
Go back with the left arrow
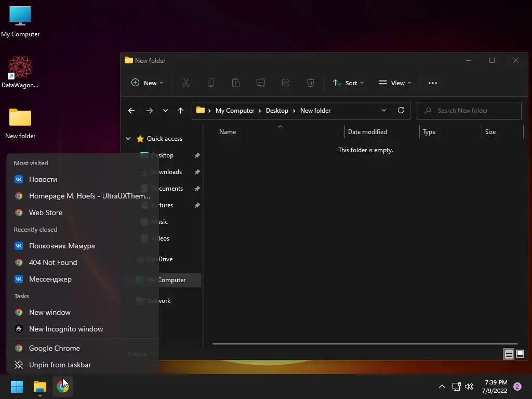click(131, 111)
